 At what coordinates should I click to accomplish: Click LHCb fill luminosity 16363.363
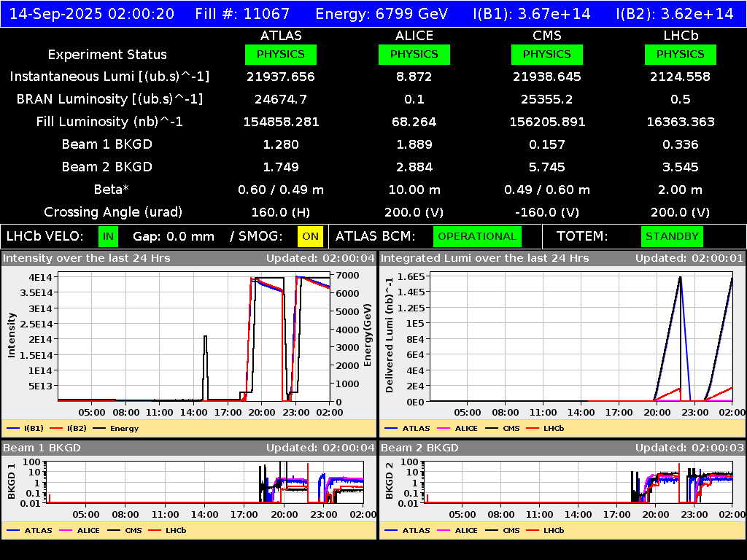pos(681,122)
